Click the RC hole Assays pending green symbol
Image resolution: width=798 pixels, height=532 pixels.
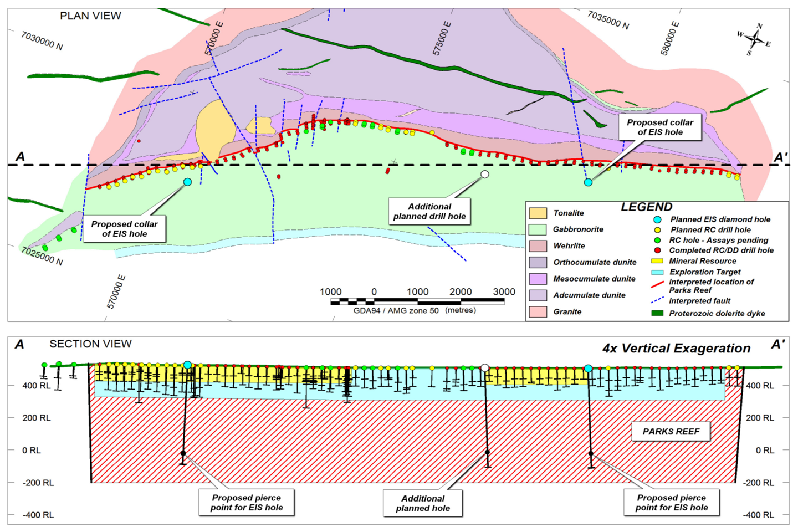(657, 241)
